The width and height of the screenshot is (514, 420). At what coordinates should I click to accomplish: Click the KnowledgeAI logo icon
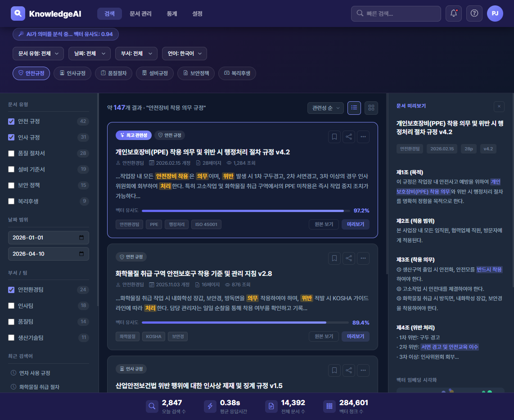18,14
